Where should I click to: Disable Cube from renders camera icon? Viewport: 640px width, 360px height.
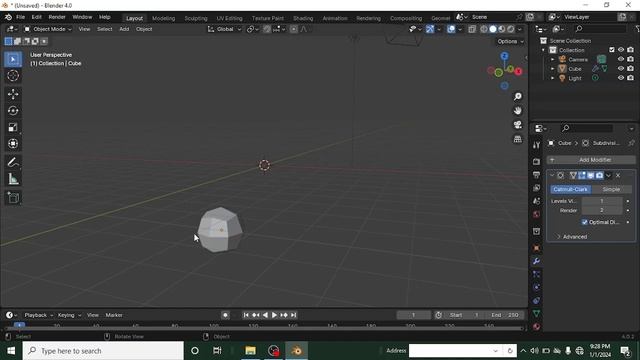click(631, 69)
